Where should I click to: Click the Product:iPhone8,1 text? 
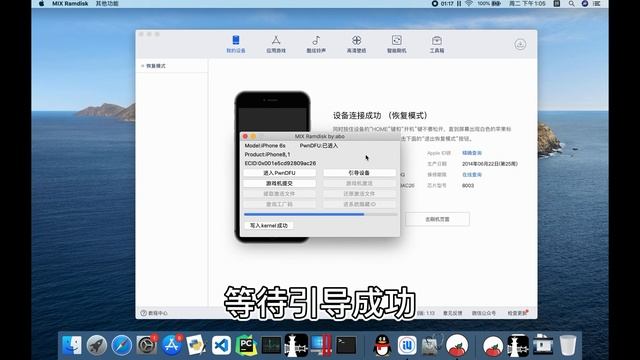[267, 154]
